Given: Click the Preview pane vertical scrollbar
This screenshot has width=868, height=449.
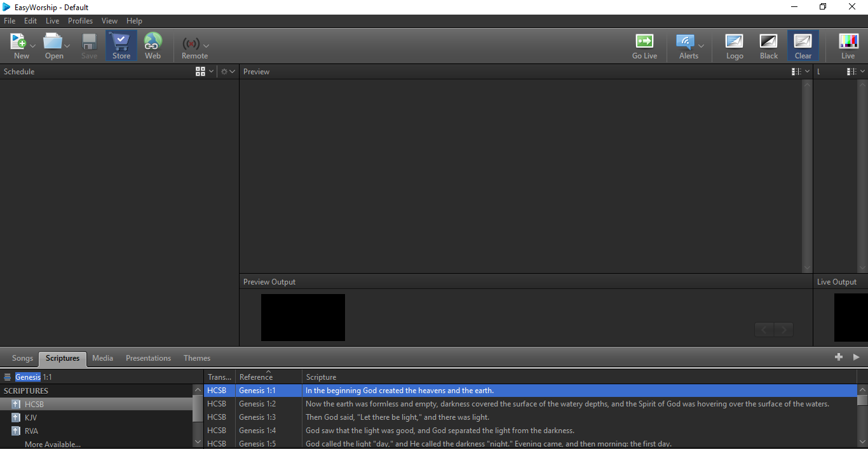Looking at the screenshot, I should pos(808,176).
